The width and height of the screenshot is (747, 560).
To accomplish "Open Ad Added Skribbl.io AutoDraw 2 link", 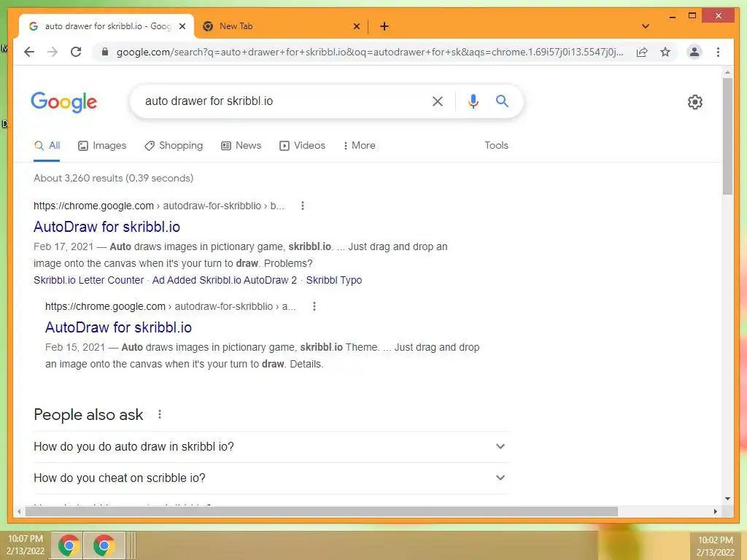I will tap(225, 280).
